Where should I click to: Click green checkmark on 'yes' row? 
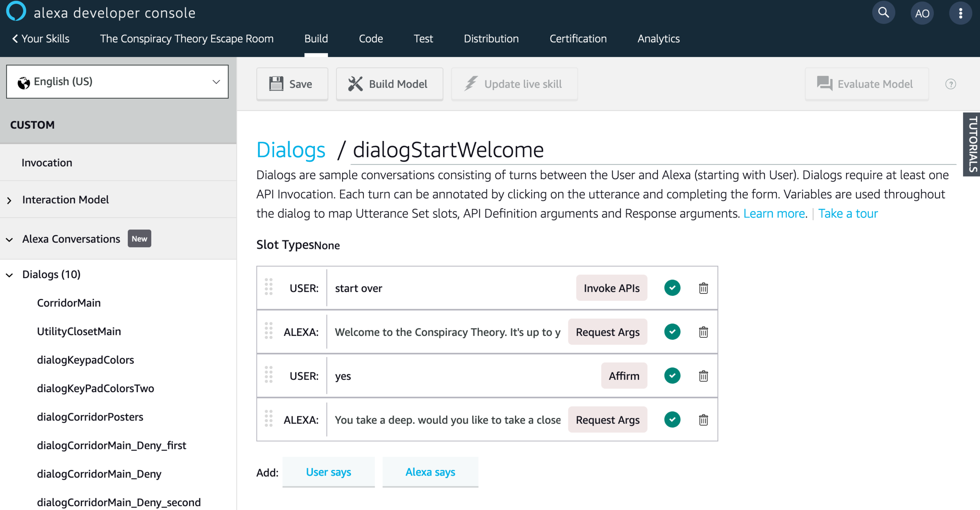[x=672, y=376]
